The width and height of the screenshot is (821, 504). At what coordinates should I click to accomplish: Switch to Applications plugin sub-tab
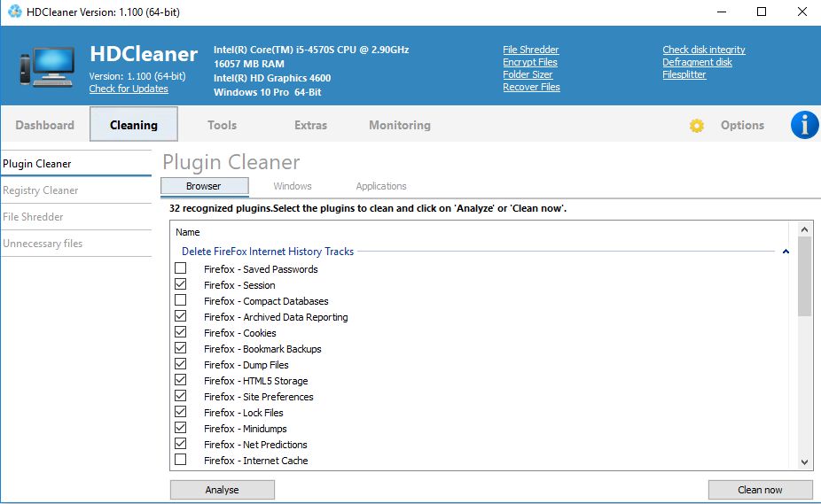380,186
